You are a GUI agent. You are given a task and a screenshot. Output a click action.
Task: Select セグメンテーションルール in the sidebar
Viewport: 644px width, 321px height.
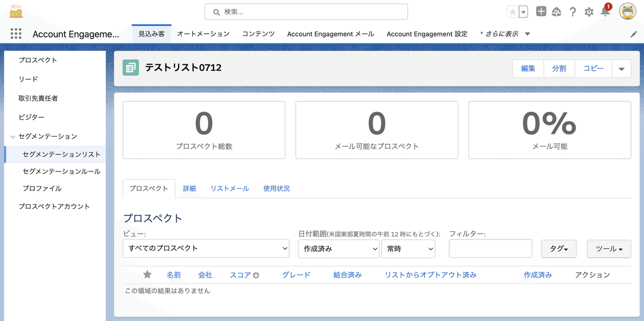click(61, 171)
